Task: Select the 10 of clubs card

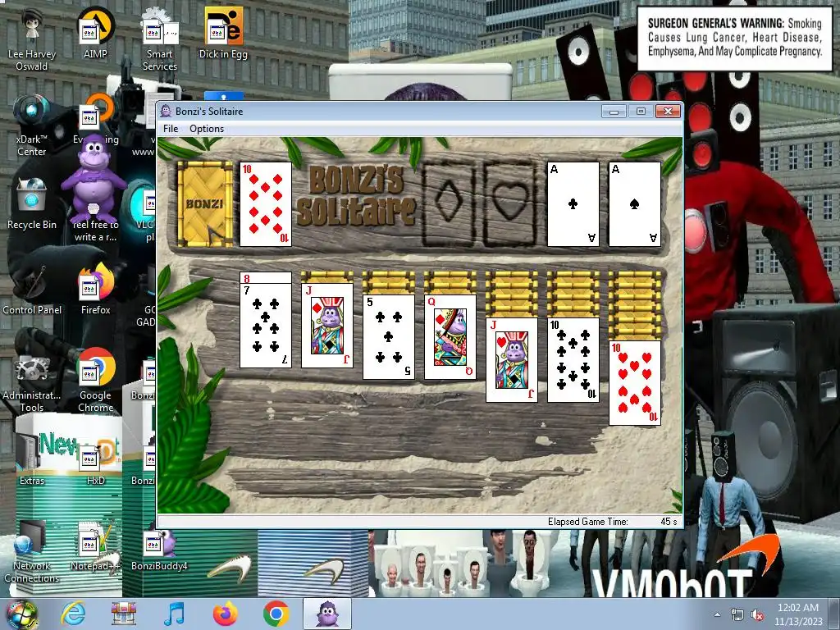Action: pyautogui.click(x=573, y=360)
